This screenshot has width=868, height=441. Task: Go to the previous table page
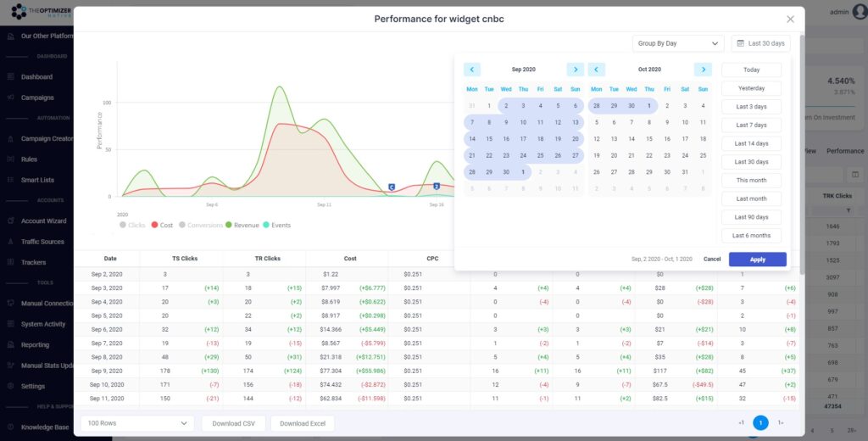pos(741,422)
